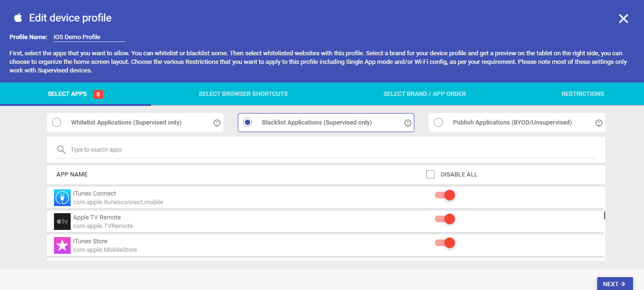Click the iTunes Connect app icon
This screenshot has width=644, height=290.
(62, 197)
